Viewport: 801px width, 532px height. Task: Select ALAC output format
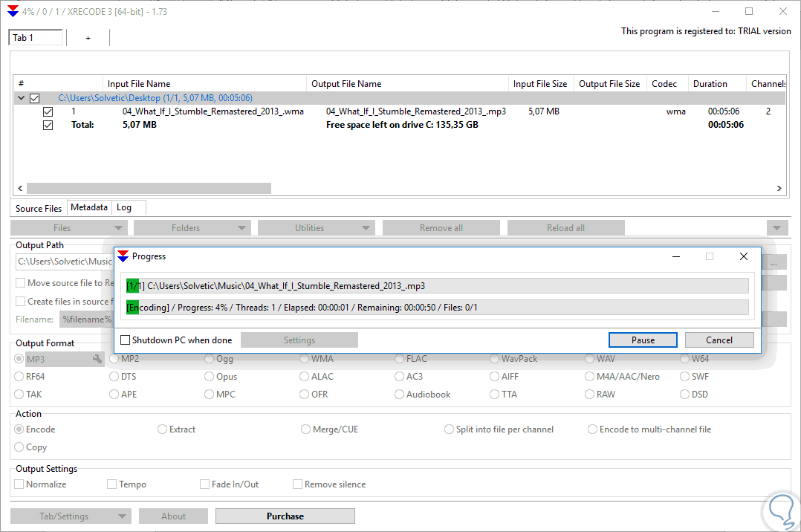pyautogui.click(x=304, y=377)
